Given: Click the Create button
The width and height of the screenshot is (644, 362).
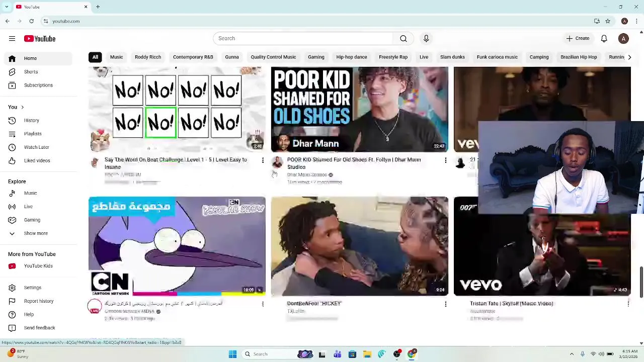Looking at the screenshot, I should 578,38.
